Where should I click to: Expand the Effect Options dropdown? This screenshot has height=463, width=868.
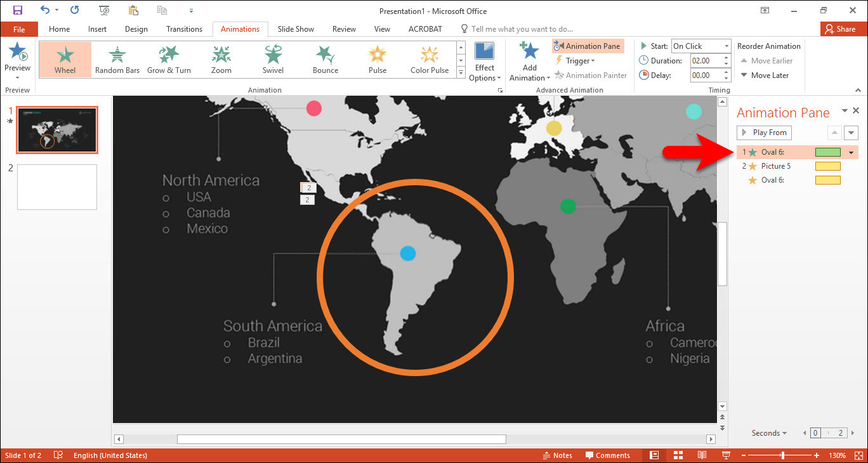pos(485,62)
